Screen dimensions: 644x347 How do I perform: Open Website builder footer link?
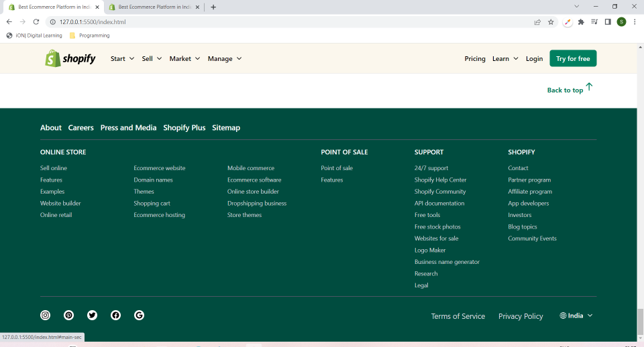pos(60,204)
